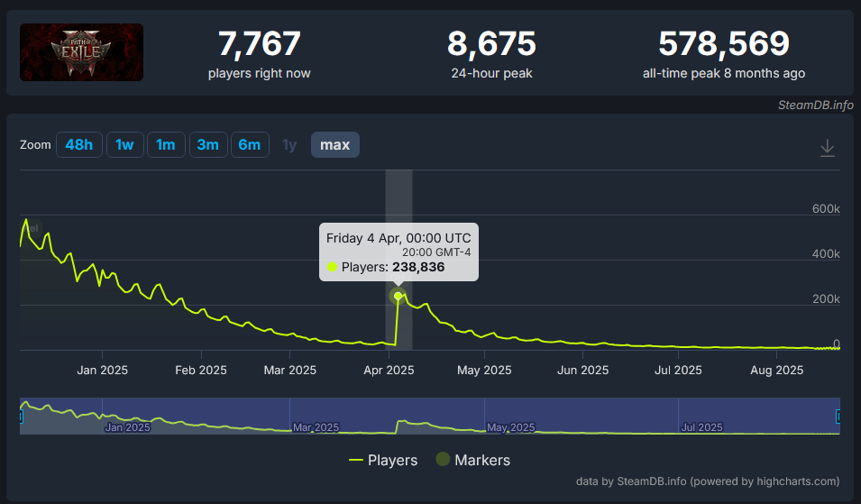Click the 400k y-axis label
This screenshot has width=861, height=504.
(x=826, y=254)
